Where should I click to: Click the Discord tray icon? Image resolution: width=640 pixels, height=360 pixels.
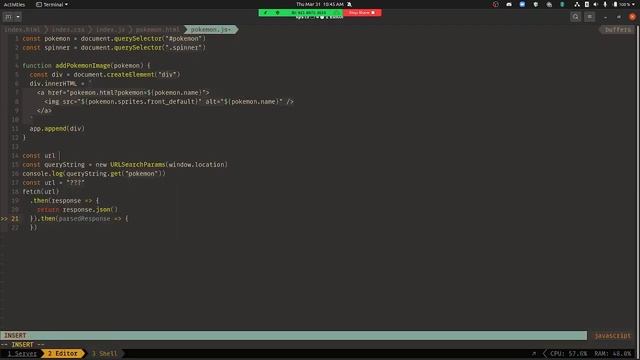[x=509, y=4]
